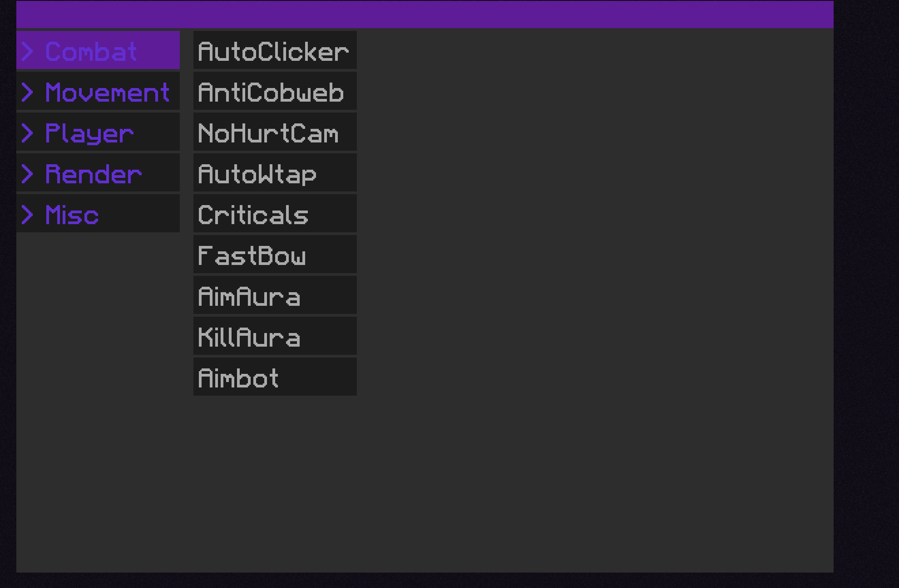Screen dimensions: 899x588
Task: Enable the AutoWtap module
Action: click(x=275, y=172)
